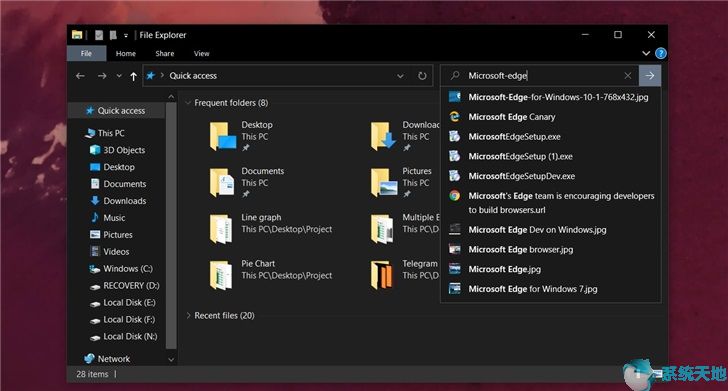The height and width of the screenshot is (391, 728).
Task: Select Quick access in navigation pane
Action: [116, 111]
